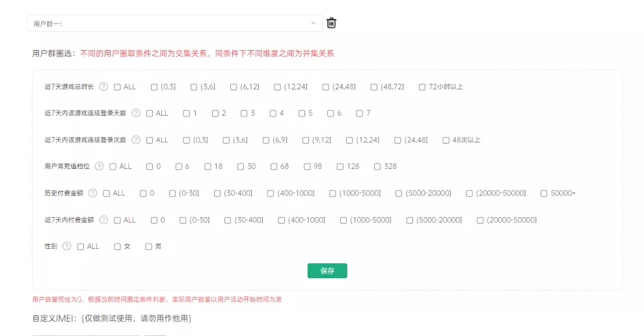
Task: Click help icon next to 近7天内该游戏连续登录次数
Action: [136, 140]
